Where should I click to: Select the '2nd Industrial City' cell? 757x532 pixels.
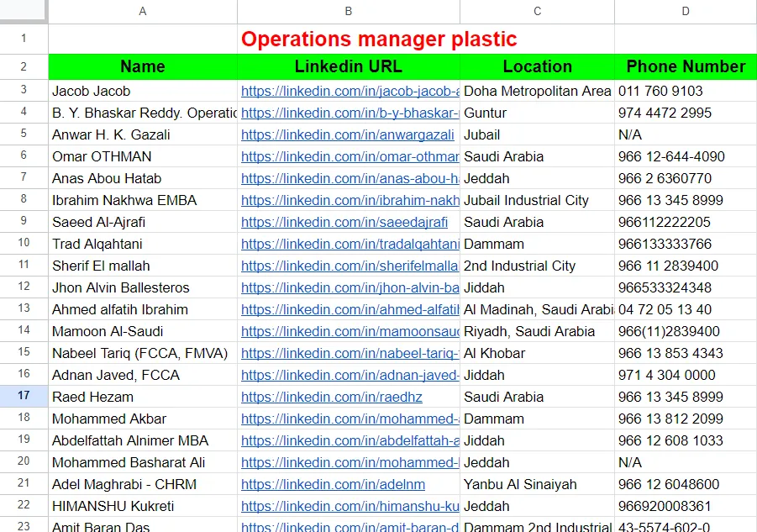(538, 266)
